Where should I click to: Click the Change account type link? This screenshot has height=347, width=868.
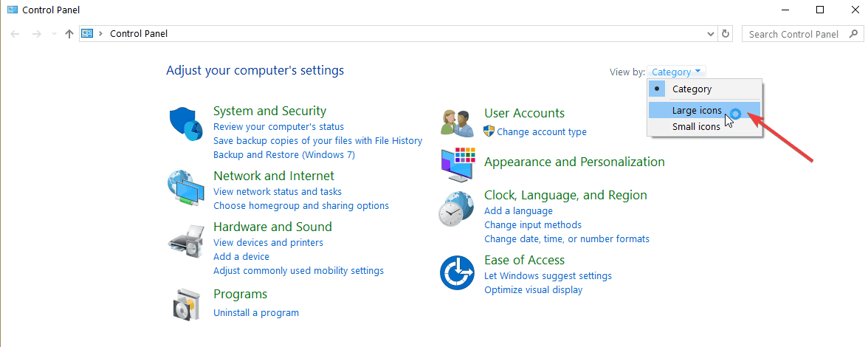coord(542,131)
